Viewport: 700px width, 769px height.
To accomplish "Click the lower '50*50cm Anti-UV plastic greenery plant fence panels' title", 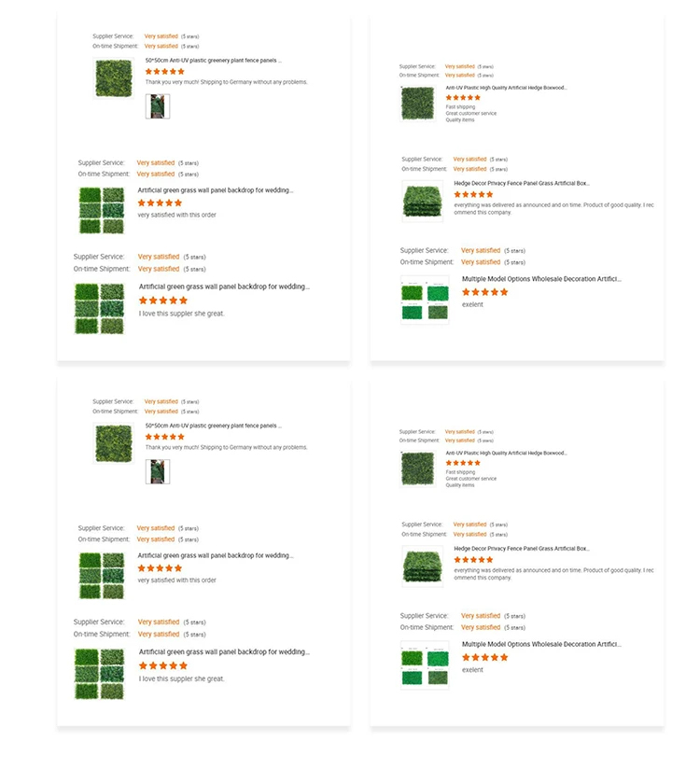I will pyautogui.click(x=214, y=426).
